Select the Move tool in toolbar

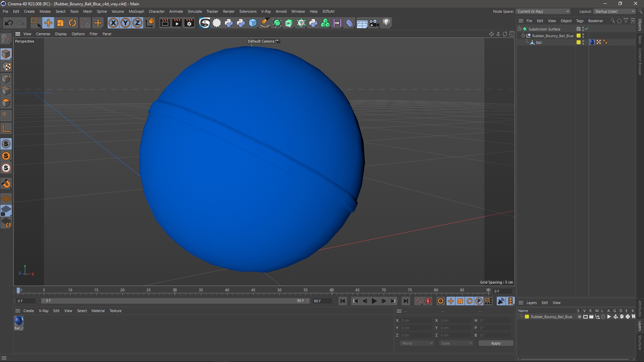point(48,22)
